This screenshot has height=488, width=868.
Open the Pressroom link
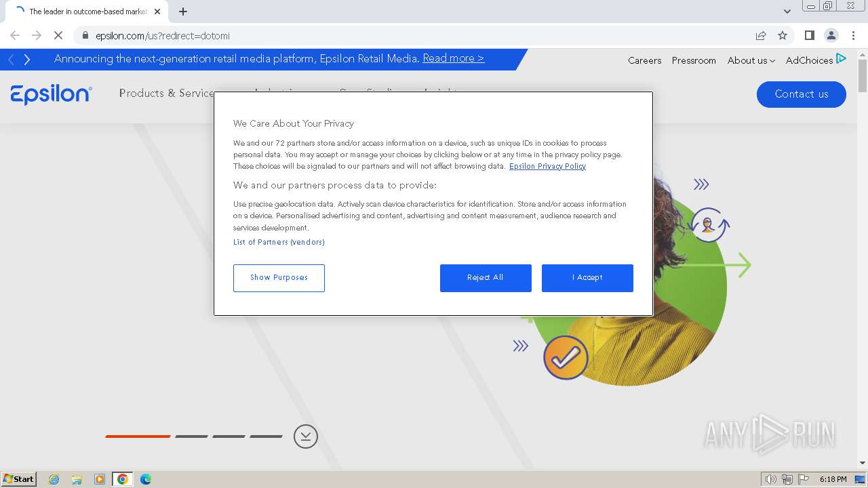[x=694, y=60]
